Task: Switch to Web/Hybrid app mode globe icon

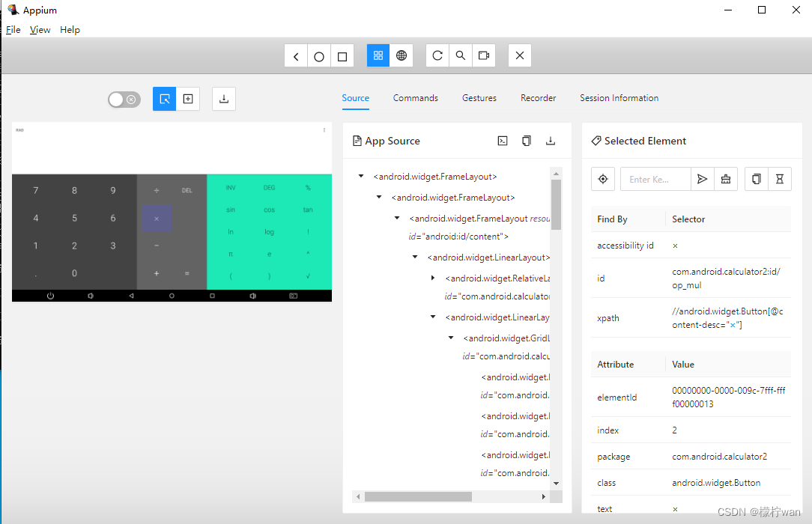Action: tap(402, 56)
